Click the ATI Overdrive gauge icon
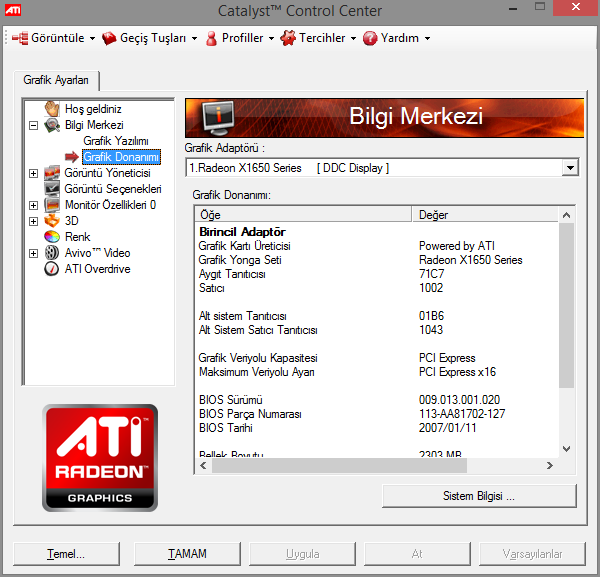The image size is (600, 577). [x=52, y=269]
